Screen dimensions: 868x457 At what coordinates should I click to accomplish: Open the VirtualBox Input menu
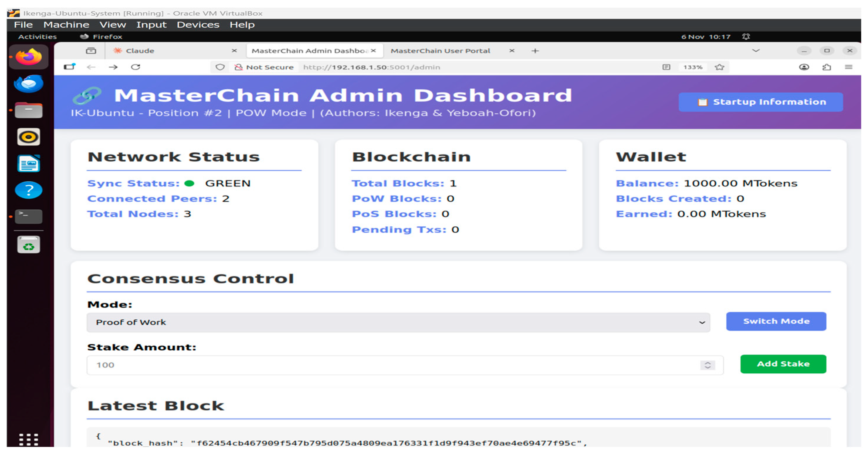[151, 25]
